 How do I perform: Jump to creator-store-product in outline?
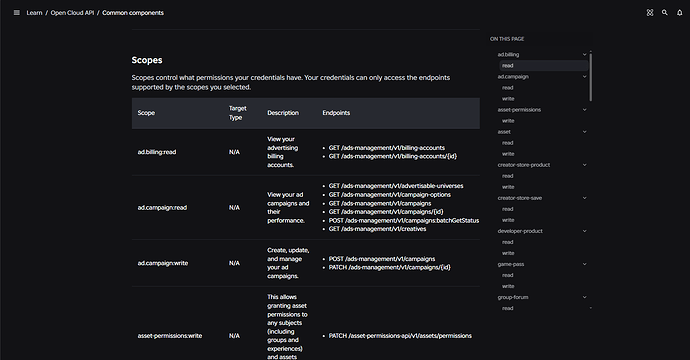coord(524,165)
